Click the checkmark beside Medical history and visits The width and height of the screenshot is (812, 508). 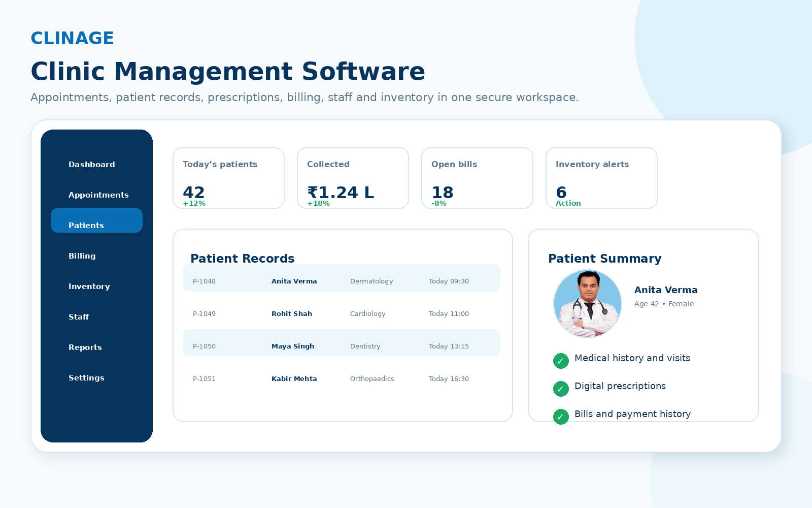(561, 361)
